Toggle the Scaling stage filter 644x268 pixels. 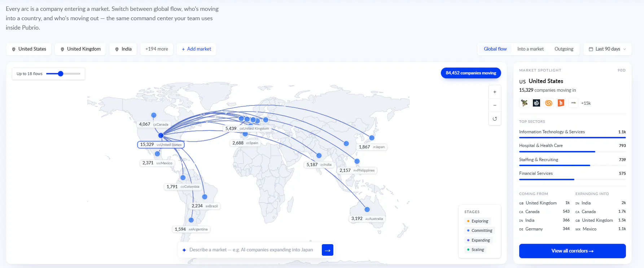click(x=476, y=250)
